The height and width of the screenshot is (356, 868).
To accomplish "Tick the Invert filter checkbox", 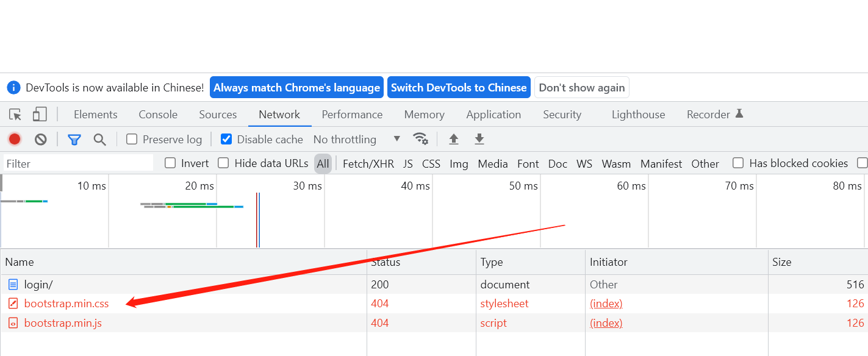I will pos(171,163).
